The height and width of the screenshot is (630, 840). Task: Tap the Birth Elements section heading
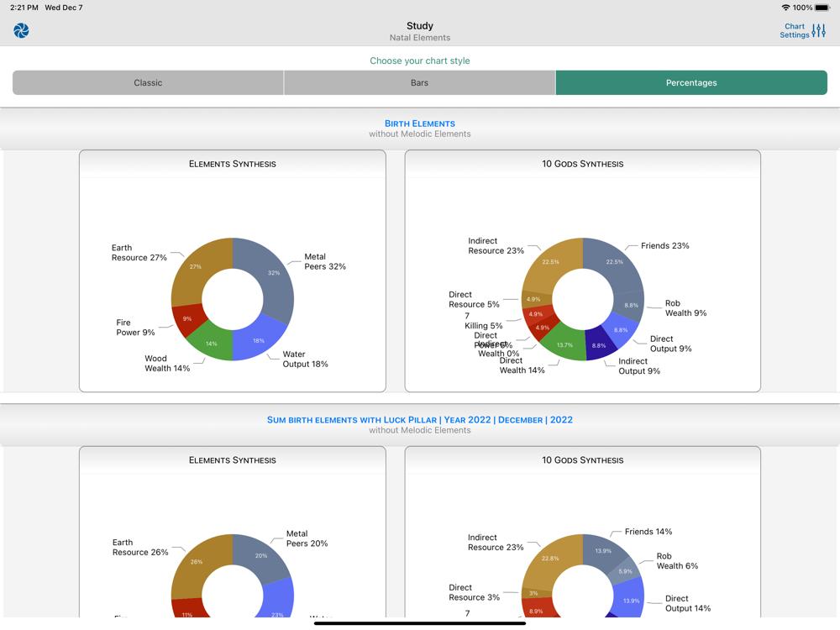pyautogui.click(x=420, y=123)
